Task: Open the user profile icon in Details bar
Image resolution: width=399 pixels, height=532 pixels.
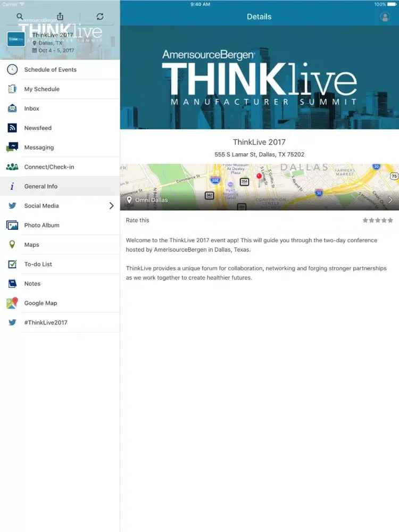Action: pos(385,16)
